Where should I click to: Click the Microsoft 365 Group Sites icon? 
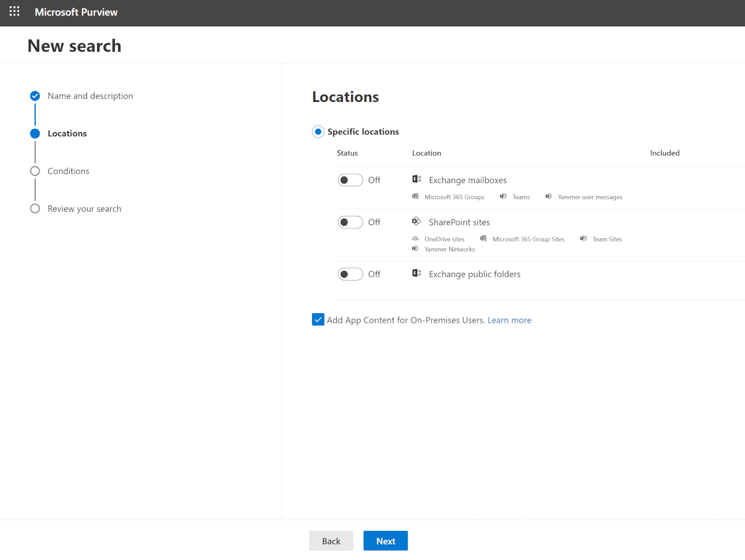point(483,238)
